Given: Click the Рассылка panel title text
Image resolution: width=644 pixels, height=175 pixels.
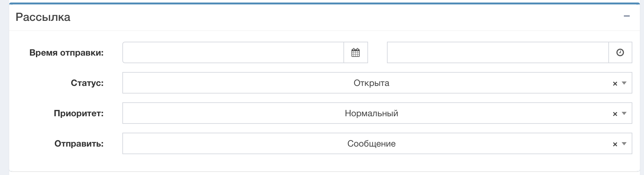Looking at the screenshot, I should [43, 17].
